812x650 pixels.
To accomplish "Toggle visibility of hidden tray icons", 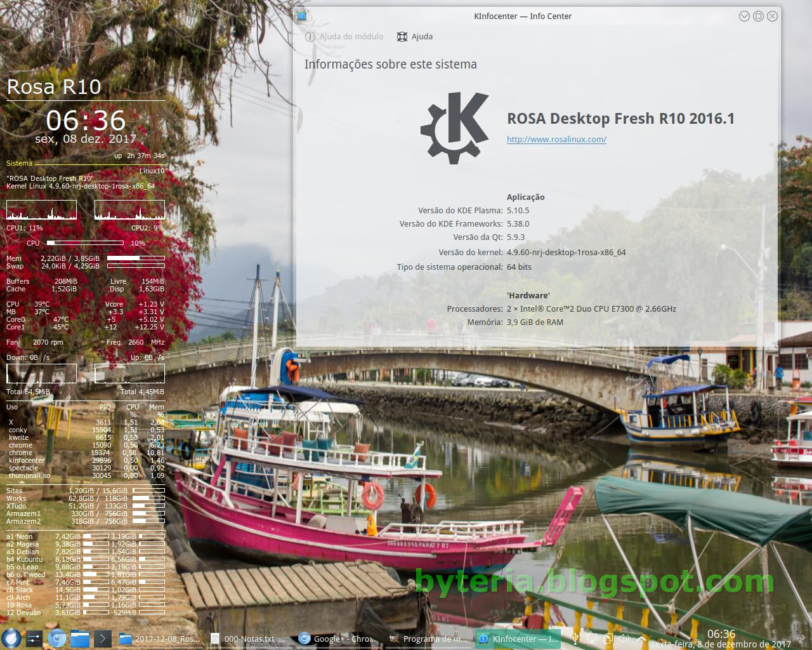I will [x=642, y=639].
